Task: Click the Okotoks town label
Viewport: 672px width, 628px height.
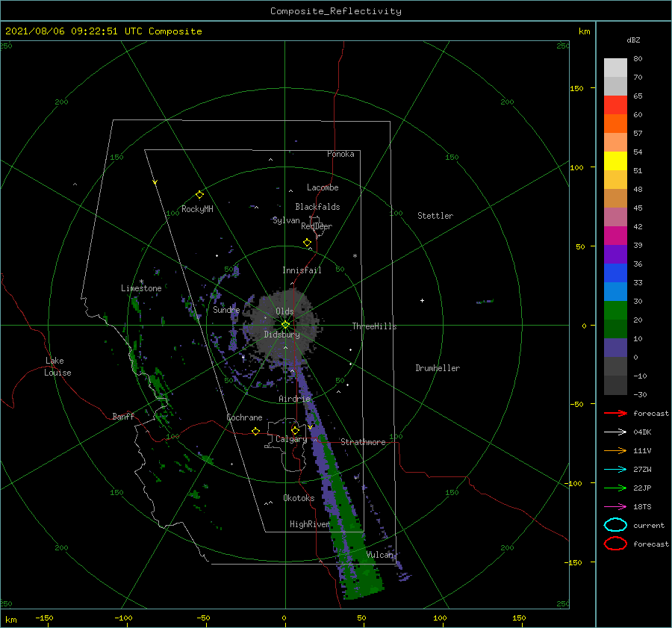Action: (x=299, y=498)
